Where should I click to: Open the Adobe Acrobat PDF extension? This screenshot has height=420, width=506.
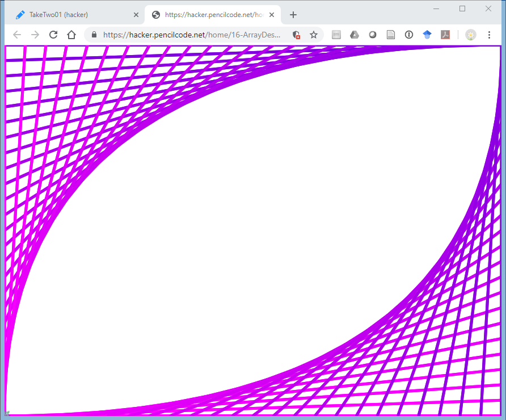446,35
